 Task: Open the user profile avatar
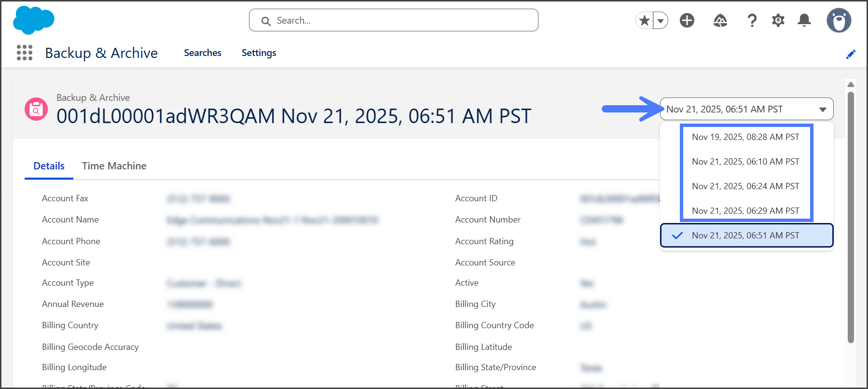coord(839,20)
